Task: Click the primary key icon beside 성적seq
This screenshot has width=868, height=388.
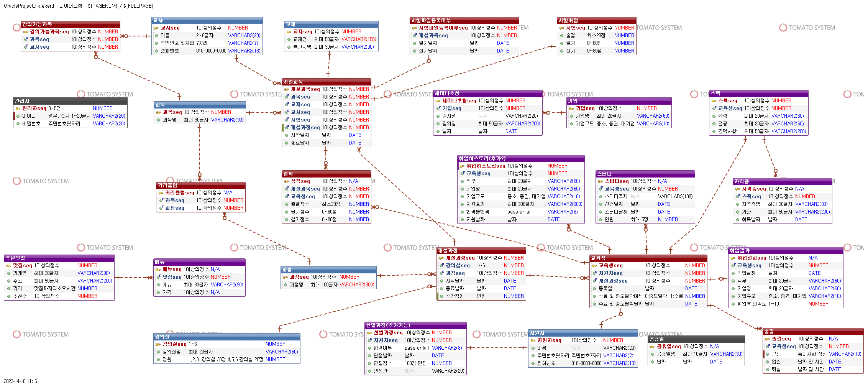Action: click(x=287, y=181)
